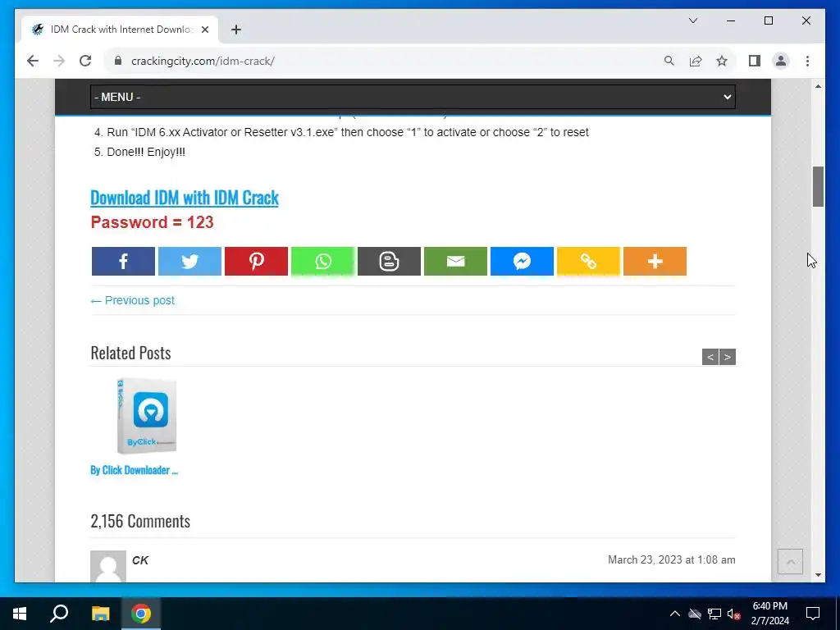Click scrollbar up arrow

click(x=818, y=86)
